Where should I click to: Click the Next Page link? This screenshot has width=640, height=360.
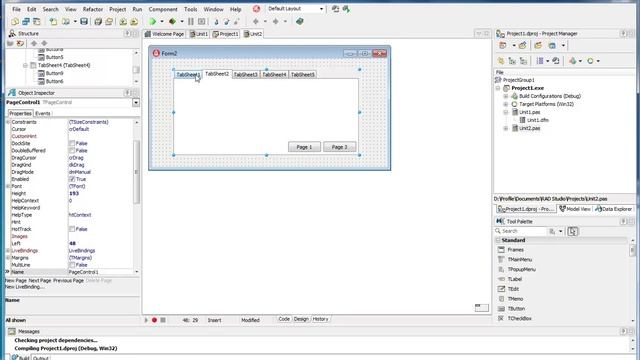(x=40, y=281)
